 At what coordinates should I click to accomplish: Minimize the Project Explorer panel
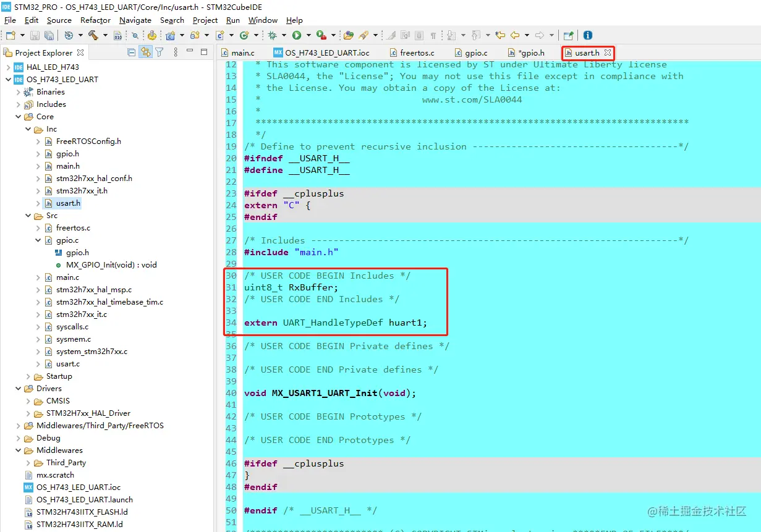pyautogui.click(x=190, y=52)
